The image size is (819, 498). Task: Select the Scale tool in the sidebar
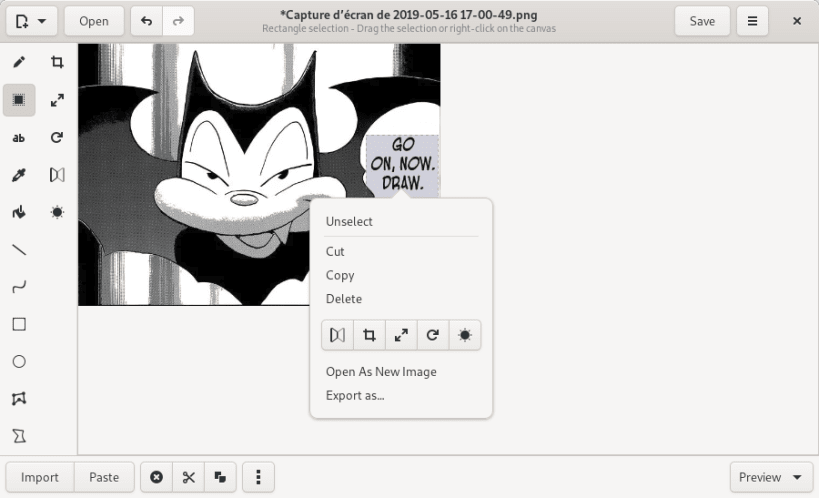[57, 100]
